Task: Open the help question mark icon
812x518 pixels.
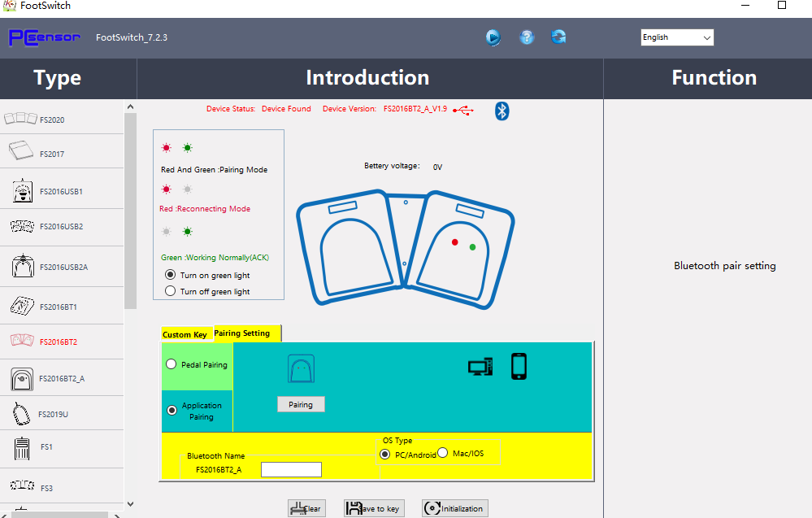Action: pos(527,37)
